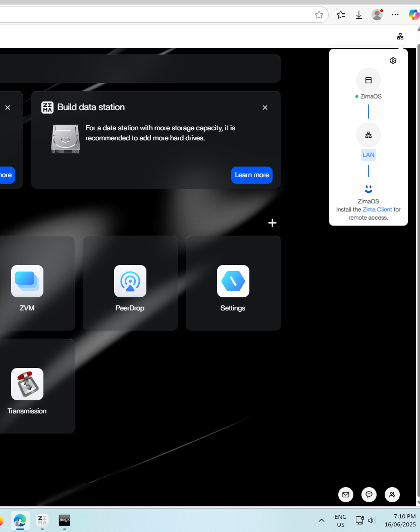
Task: Click Learn more on Build data station
Action: (252, 175)
